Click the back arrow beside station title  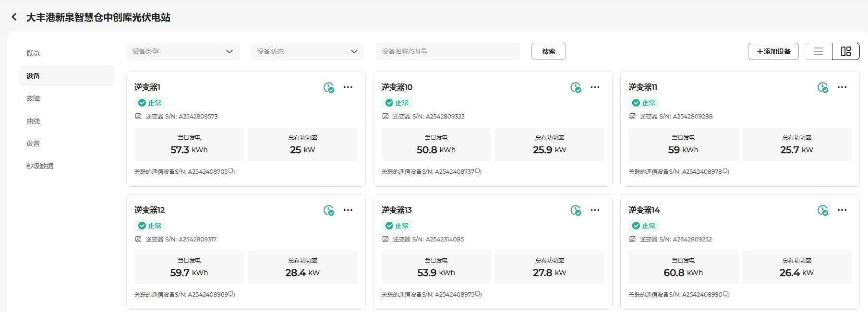click(14, 17)
